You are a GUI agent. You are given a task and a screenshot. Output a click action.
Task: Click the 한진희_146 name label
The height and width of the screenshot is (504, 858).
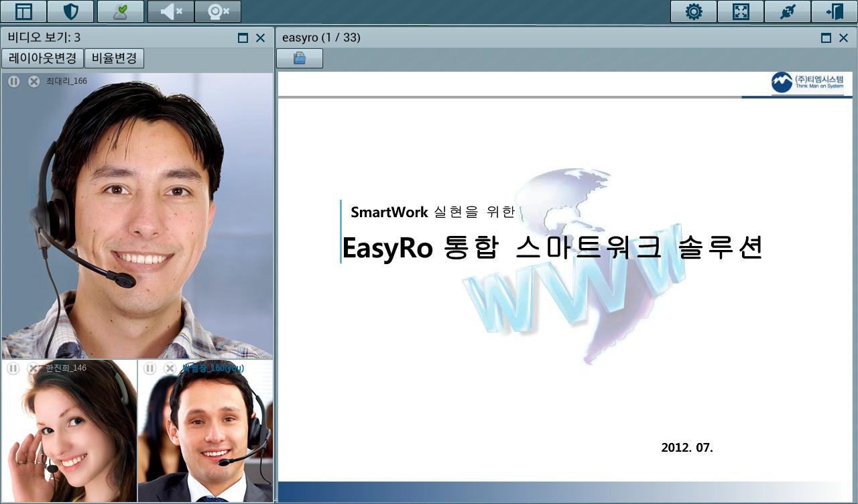[x=66, y=368]
